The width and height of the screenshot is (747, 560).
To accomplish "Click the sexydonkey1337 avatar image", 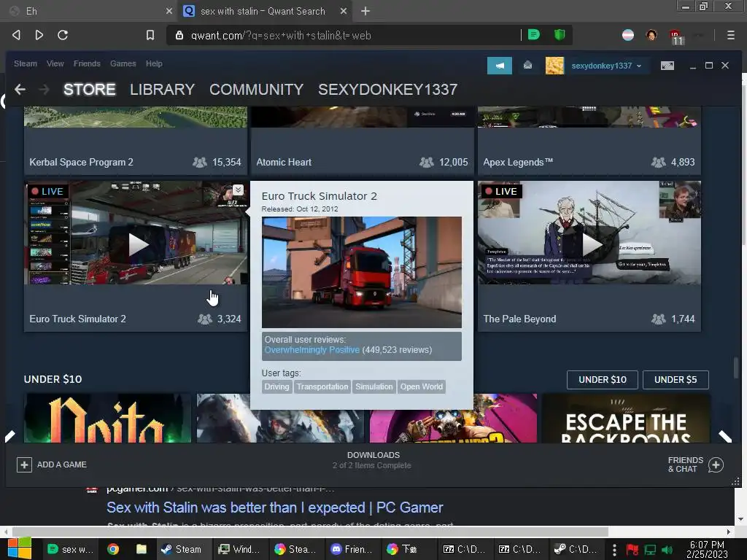I will pyautogui.click(x=554, y=66).
